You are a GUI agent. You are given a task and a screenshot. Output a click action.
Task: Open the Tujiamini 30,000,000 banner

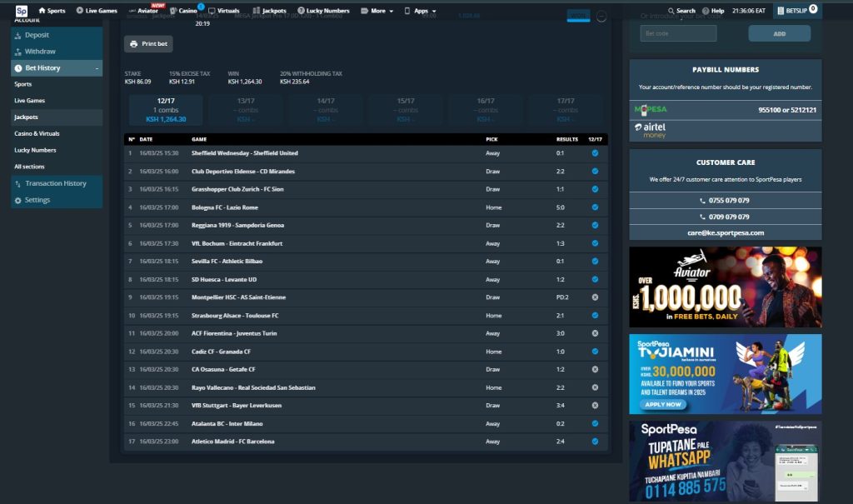[x=726, y=375]
